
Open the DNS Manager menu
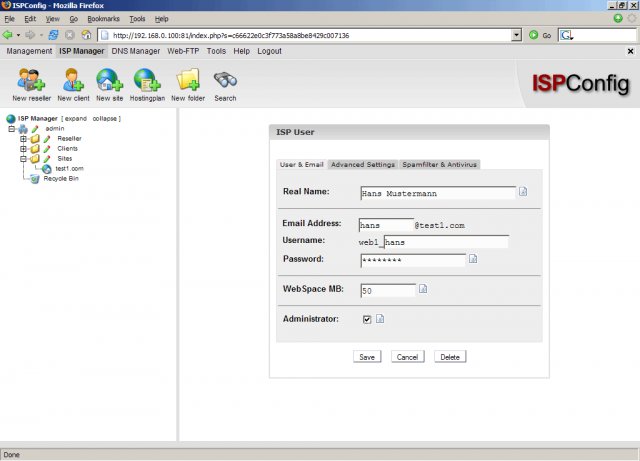tap(136, 51)
